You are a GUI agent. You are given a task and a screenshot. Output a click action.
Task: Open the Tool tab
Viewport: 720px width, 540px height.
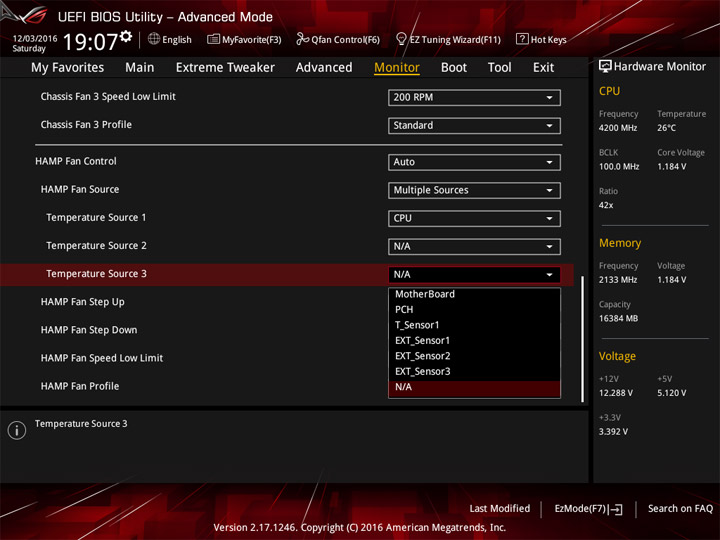tap(499, 68)
